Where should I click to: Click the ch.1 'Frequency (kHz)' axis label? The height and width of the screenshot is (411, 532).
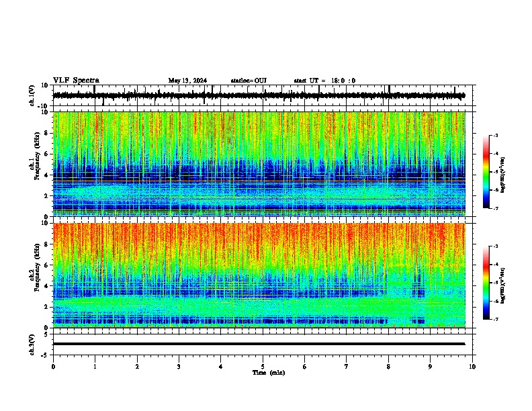[x=37, y=156]
